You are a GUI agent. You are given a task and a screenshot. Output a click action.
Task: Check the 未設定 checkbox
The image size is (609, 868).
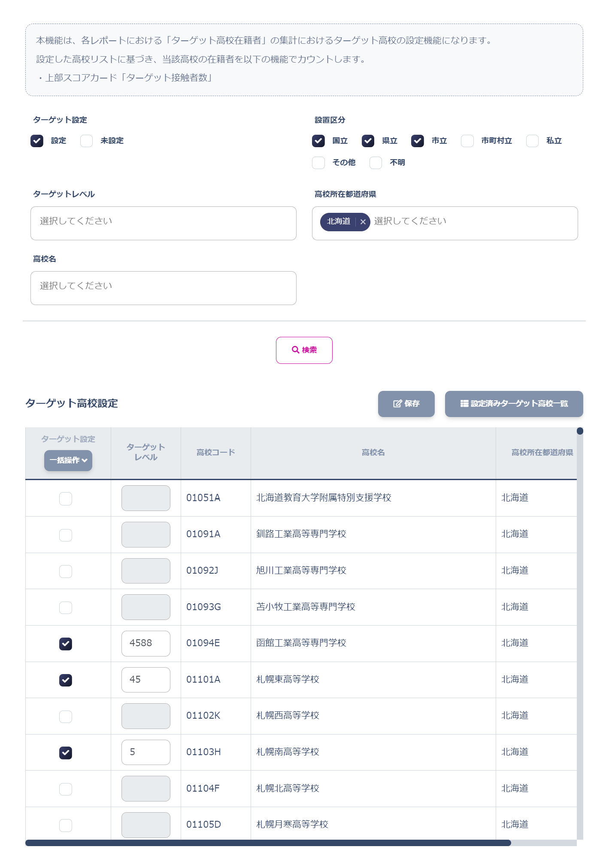pos(86,141)
